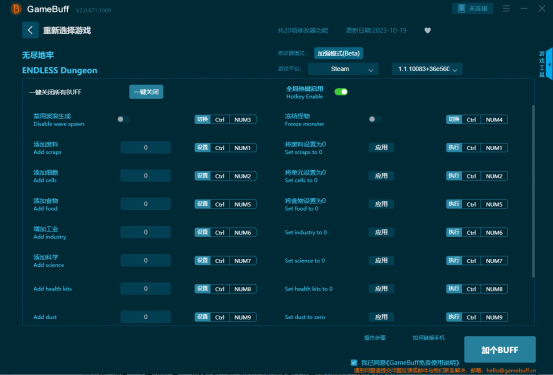Click the one-key close all BUFF button
Viewport: 553px width, 375px height.
click(146, 92)
